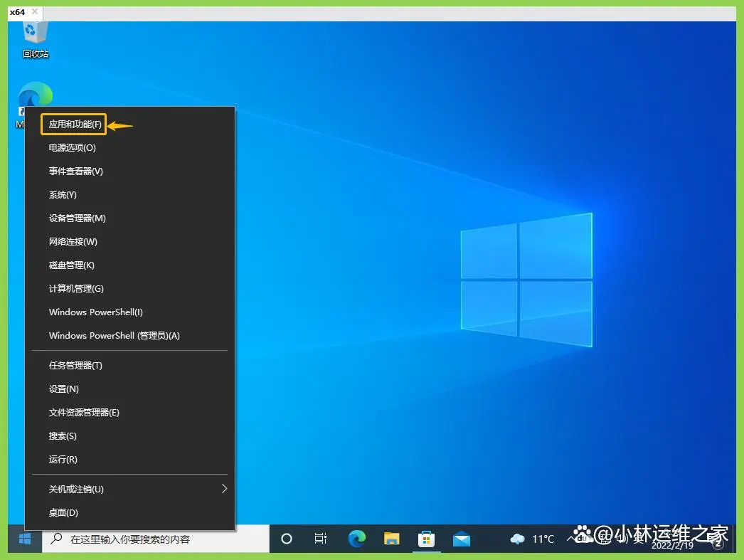The image size is (744, 560).
Task: Open Task View icon on taskbar
Action: coord(321,539)
